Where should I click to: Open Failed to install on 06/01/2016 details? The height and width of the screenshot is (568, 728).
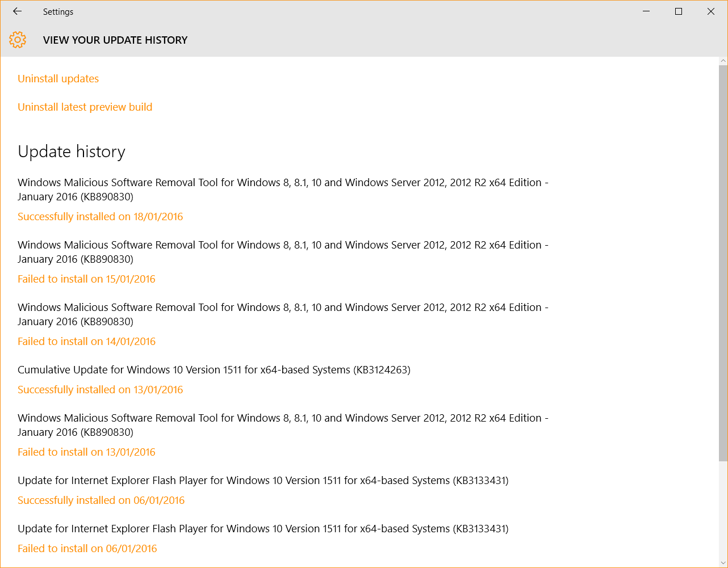point(87,549)
